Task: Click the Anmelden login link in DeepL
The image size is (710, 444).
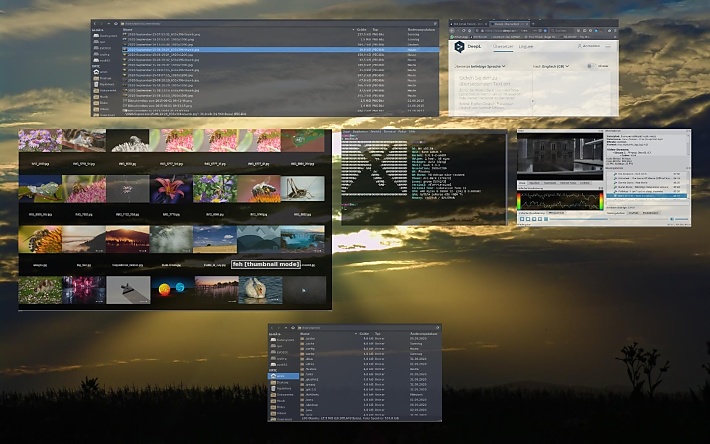Action: [589, 46]
